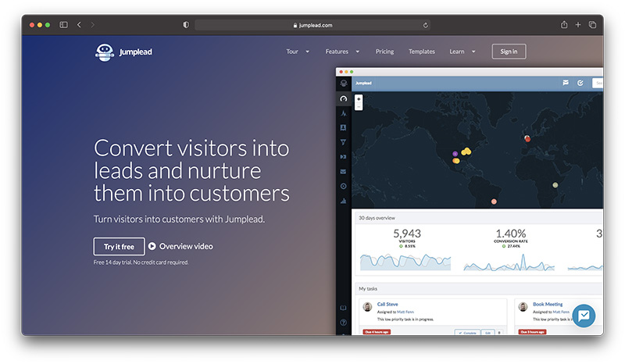Reload the page with the refresh icon
This screenshot has height=364, width=625.
pos(425,25)
